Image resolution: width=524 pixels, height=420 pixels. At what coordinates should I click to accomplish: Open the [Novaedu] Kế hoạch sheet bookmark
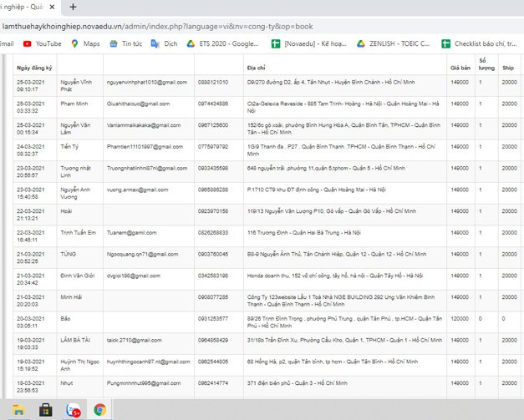(310, 43)
